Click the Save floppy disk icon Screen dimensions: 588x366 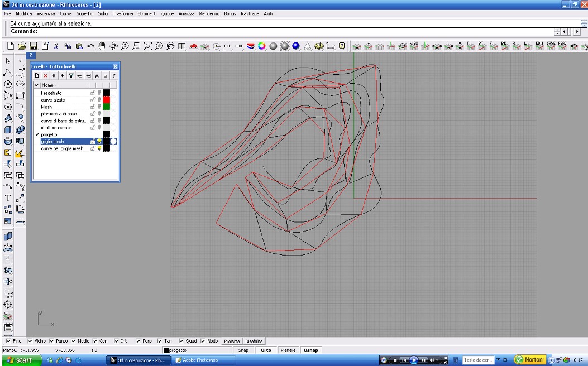(x=34, y=47)
